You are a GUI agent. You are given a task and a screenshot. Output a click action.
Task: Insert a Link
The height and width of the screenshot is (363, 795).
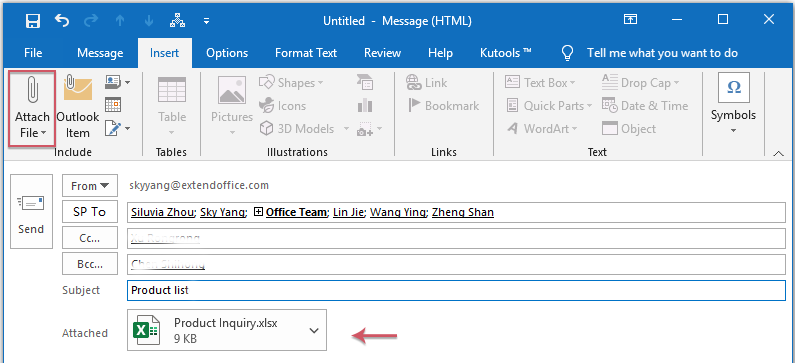[x=426, y=83]
